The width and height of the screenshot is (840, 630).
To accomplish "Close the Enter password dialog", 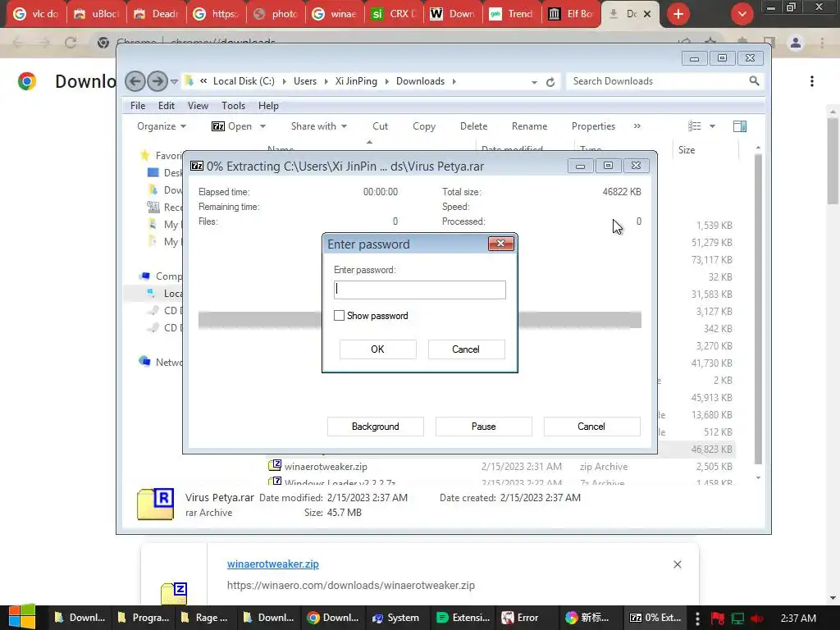I will (501, 244).
